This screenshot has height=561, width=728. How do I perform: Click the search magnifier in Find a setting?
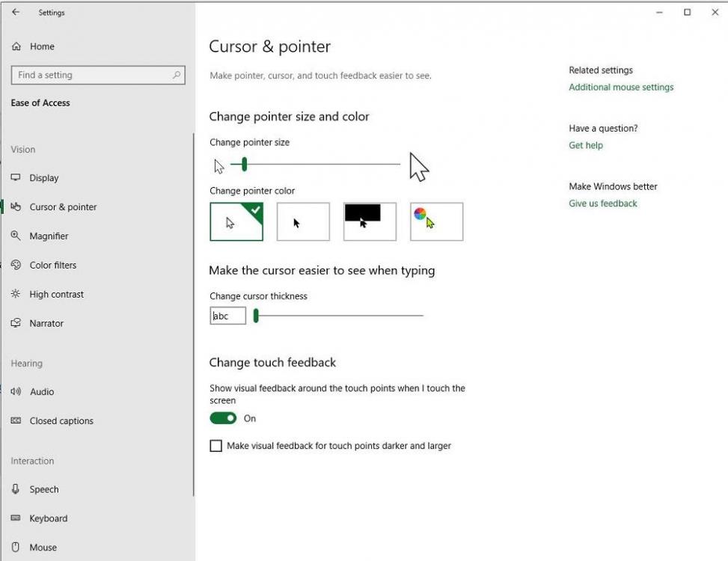(x=177, y=75)
